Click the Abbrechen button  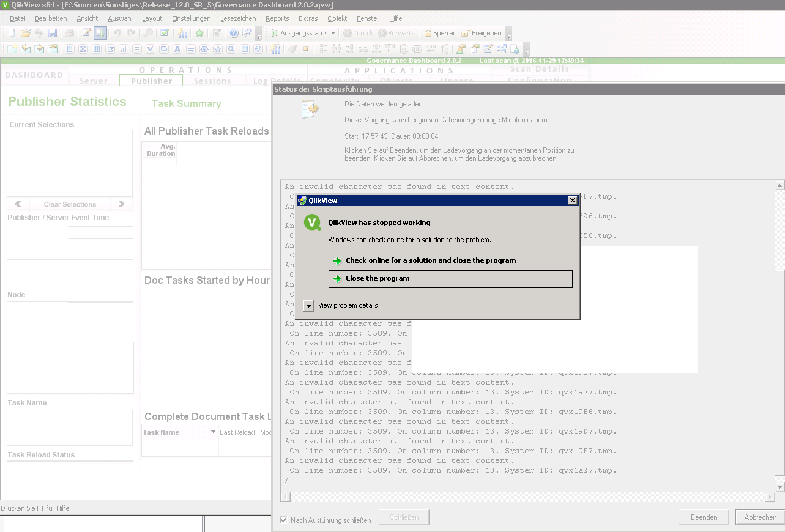coord(761,517)
